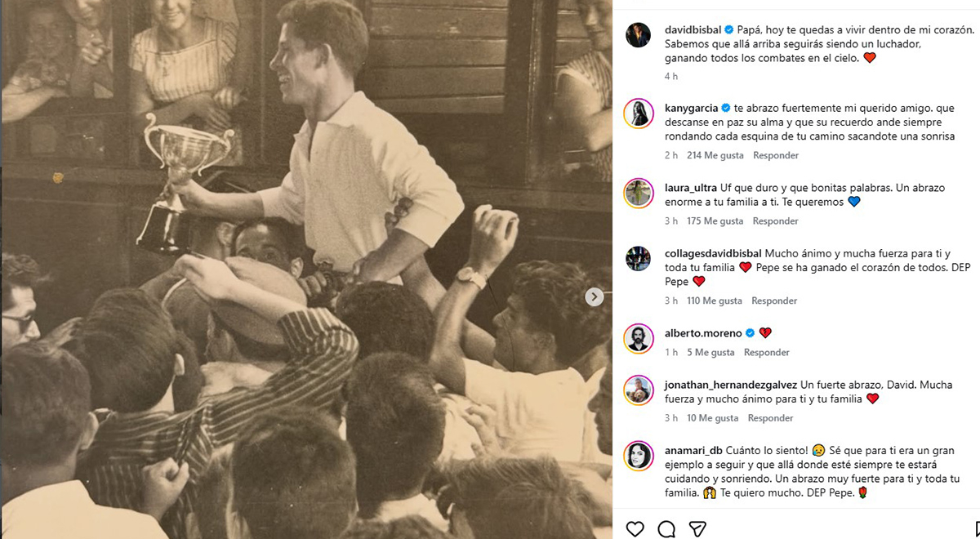Reply to kanygarcia's comment with Responder

pos(776,155)
